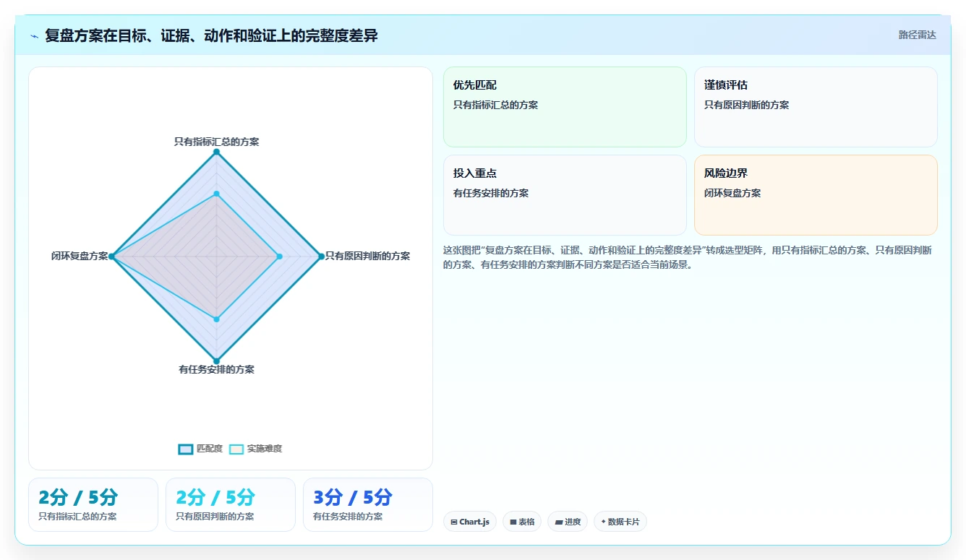Click the 2分 / 5分 只有原因判断的方案 stat card
The image size is (966, 560).
[x=231, y=504]
